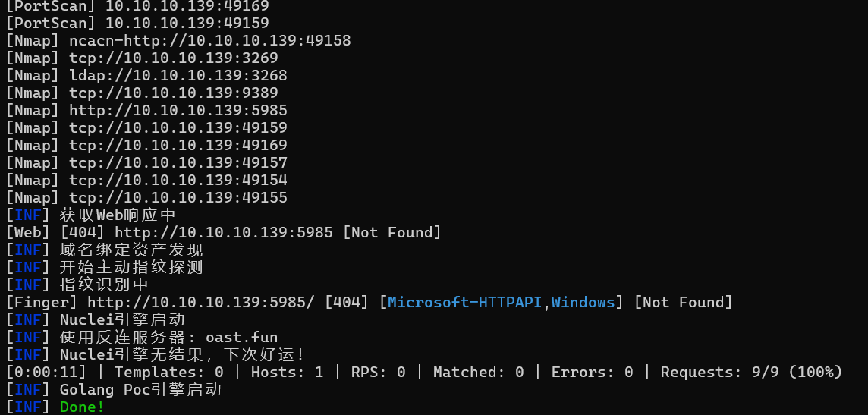The image size is (868, 415).
Task: Click the Nmap tcp://10.10.10.139:49157 entry
Action: (x=178, y=162)
